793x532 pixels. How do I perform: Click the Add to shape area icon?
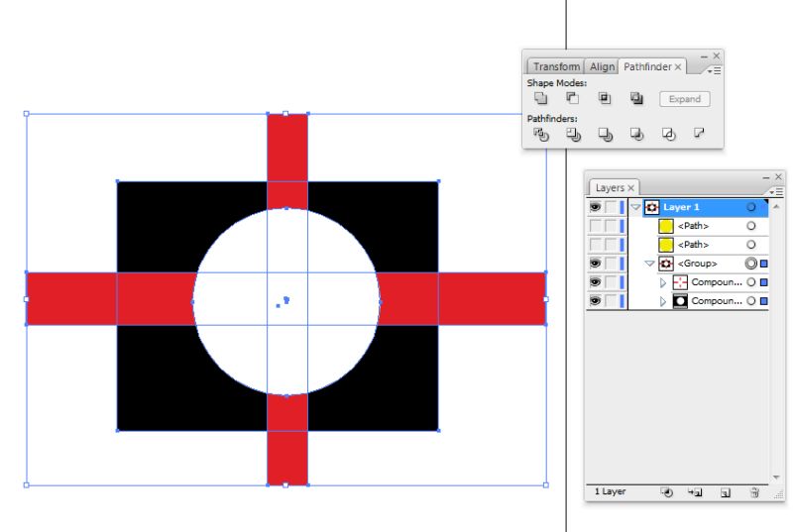tap(540, 98)
